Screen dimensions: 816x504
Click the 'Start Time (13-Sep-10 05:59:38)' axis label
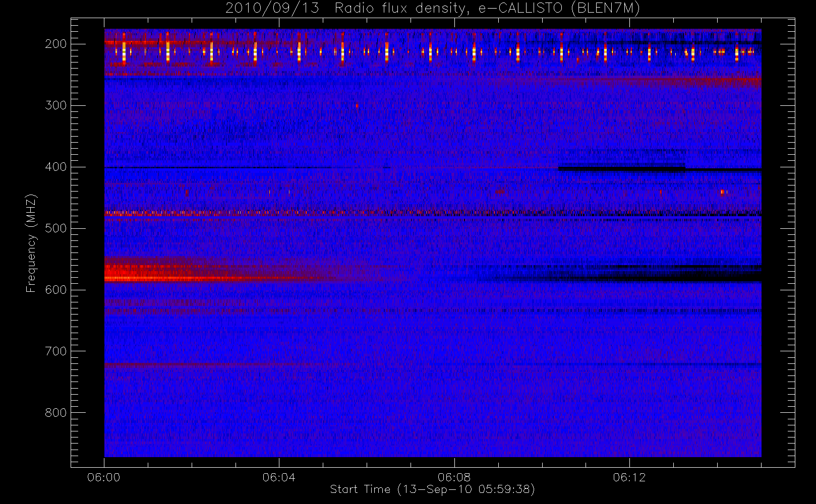432,489
